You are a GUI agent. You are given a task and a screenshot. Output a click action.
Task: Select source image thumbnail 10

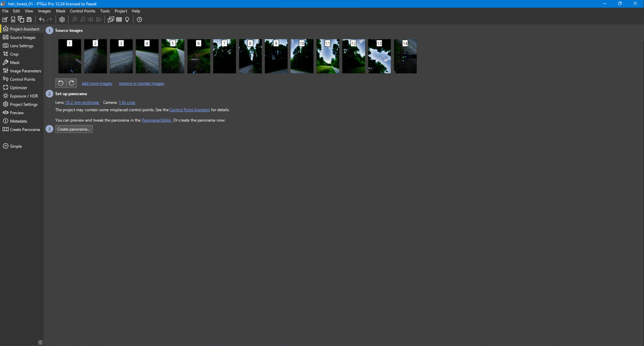pos(302,56)
